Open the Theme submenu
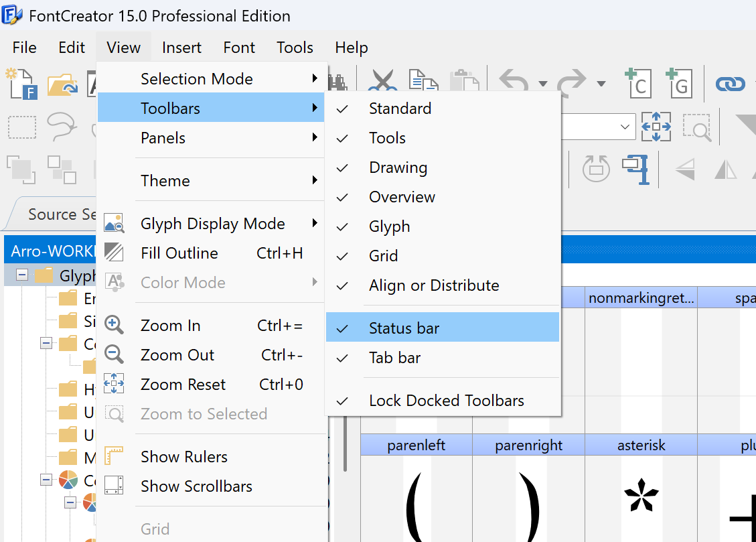 [x=211, y=180]
